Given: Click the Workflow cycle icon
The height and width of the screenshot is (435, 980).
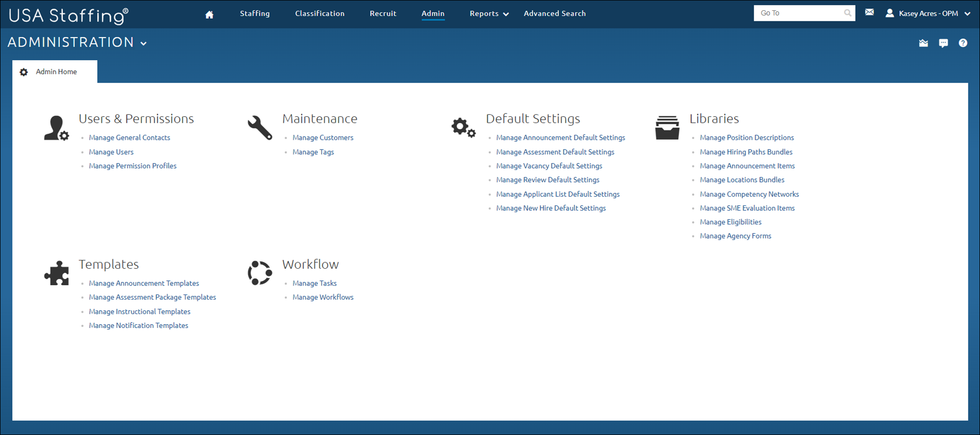Looking at the screenshot, I should pyautogui.click(x=260, y=273).
